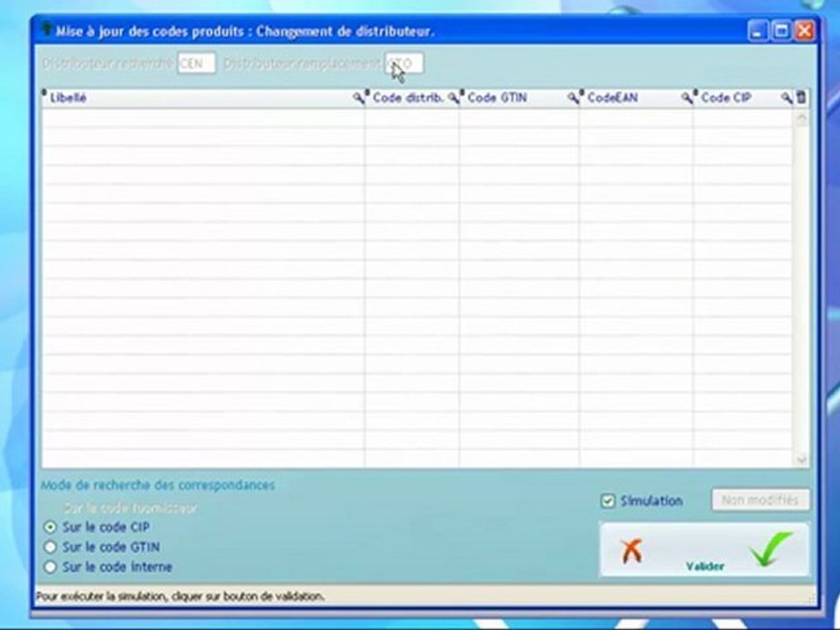Select the Sur le code CIP radio button
The width and height of the screenshot is (840, 630).
50,527
